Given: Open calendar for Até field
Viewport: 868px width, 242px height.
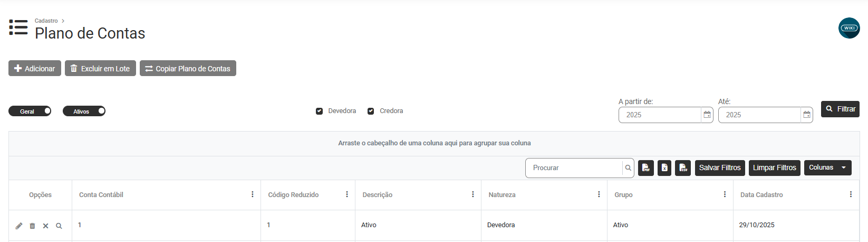Looking at the screenshot, I should click(x=807, y=115).
